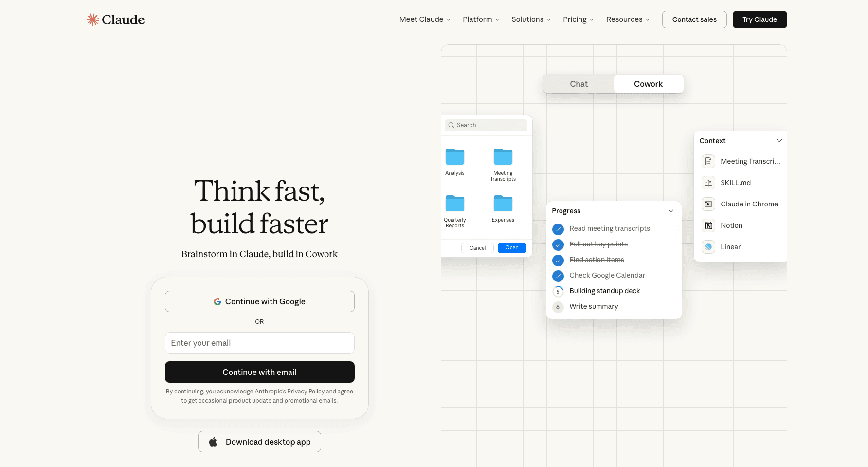The height and width of the screenshot is (467, 868).
Task: Click Download desktop app button
Action: (259, 442)
